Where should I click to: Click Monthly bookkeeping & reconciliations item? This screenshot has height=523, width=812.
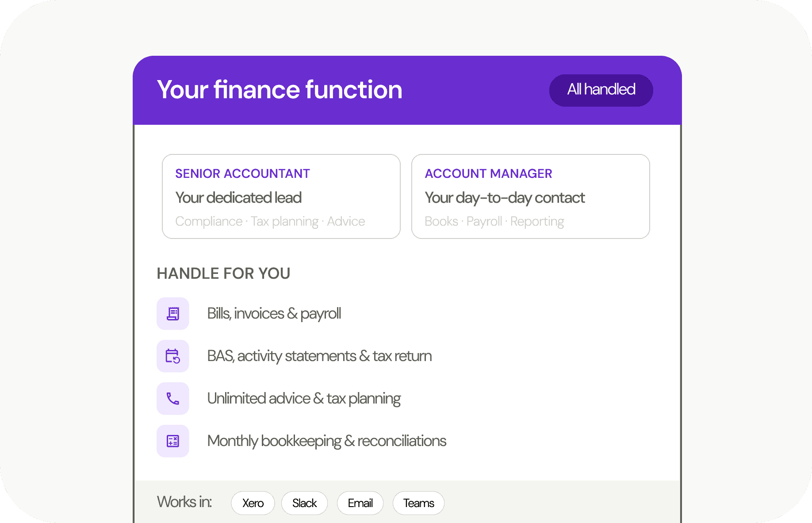(327, 441)
